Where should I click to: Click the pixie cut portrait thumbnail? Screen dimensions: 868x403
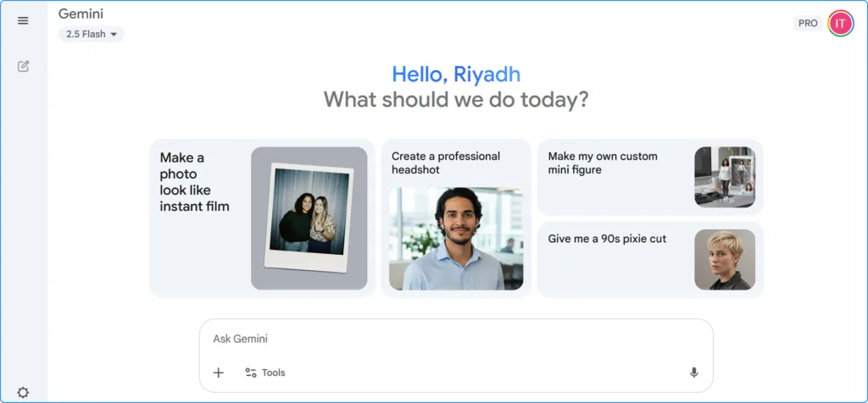pyautogui.click(x=724, y=259)
